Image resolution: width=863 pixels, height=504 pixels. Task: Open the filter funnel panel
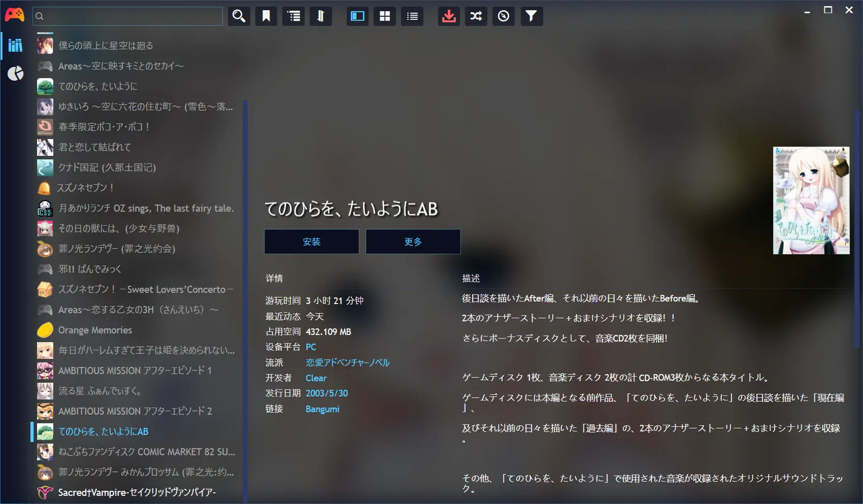(531, 16)
